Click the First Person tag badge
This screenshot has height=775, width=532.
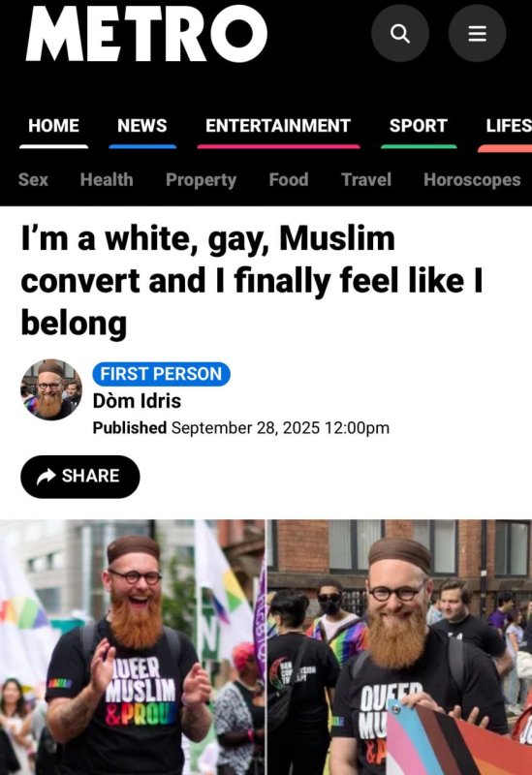[x=161, y=374]
